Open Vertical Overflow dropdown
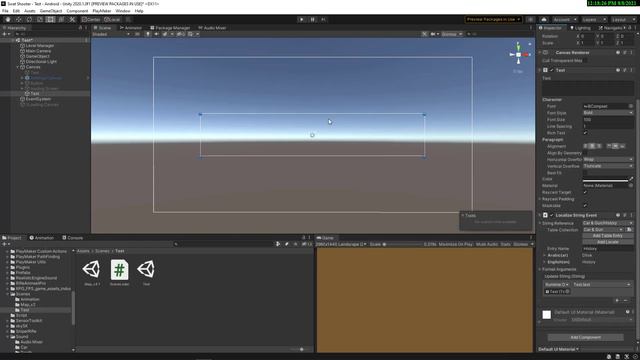This screenshot has width=640, height=360. point(608,166)
